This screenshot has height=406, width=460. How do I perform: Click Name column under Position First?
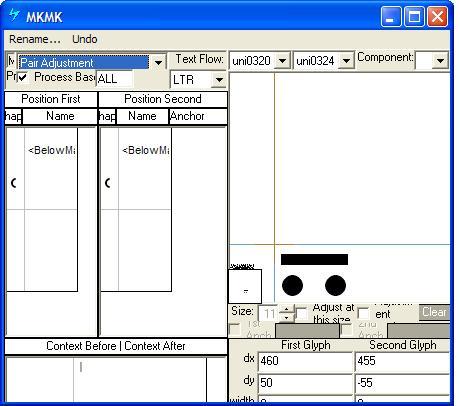[x=60, y=116]
